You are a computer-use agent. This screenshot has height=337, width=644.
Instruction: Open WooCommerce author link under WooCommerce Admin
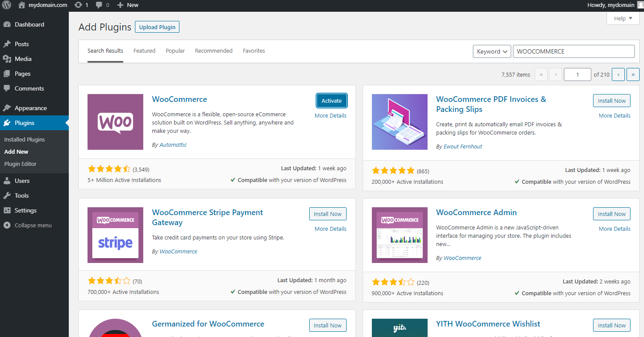pos(462,258)
